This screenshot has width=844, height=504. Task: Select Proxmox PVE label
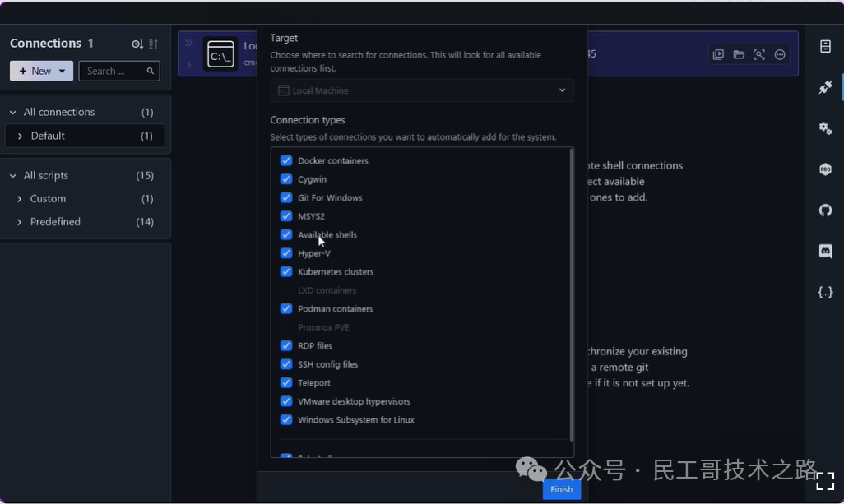click(x=323, y=327)
